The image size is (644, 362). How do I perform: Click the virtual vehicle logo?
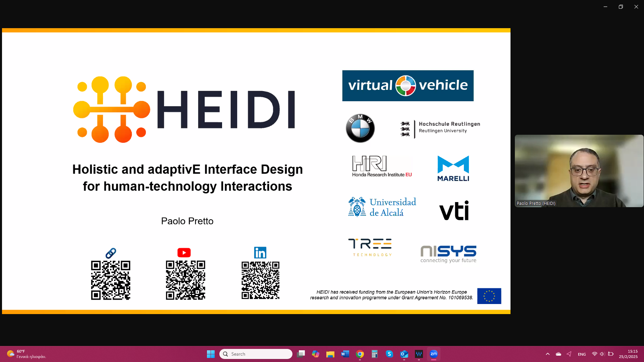click(x=408, y=86)
